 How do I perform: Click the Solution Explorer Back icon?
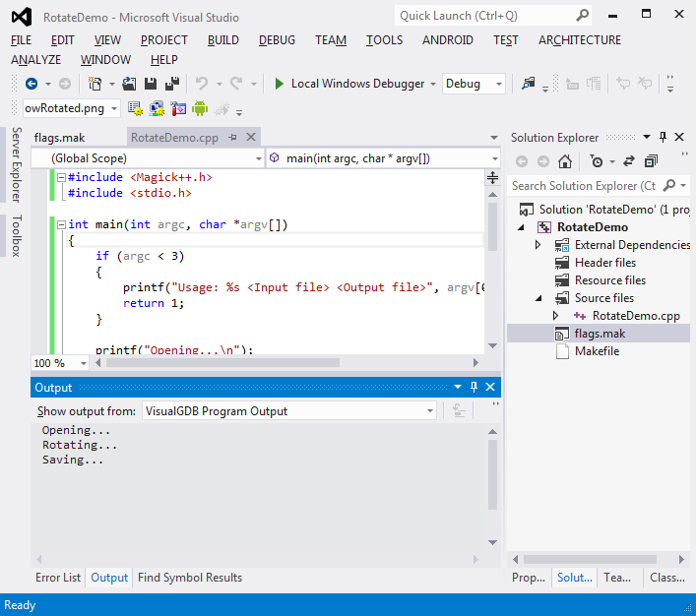click(522, 161)
